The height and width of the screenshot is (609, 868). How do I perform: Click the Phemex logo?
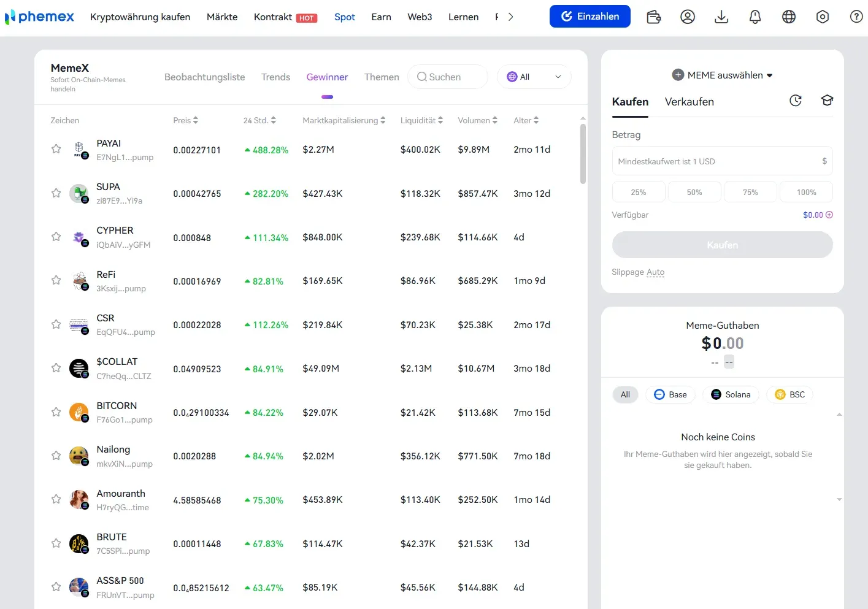40,17
